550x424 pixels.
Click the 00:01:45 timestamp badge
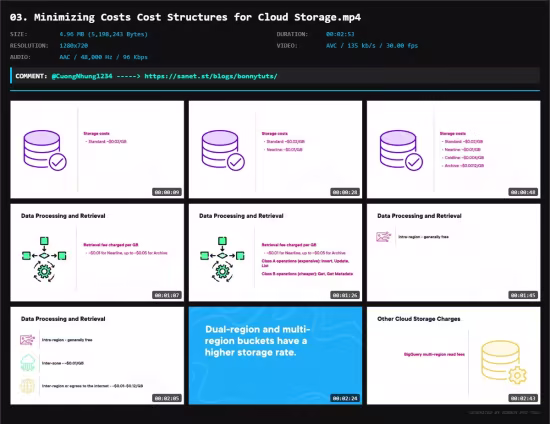pyautogui.click(x=523, y=295)
